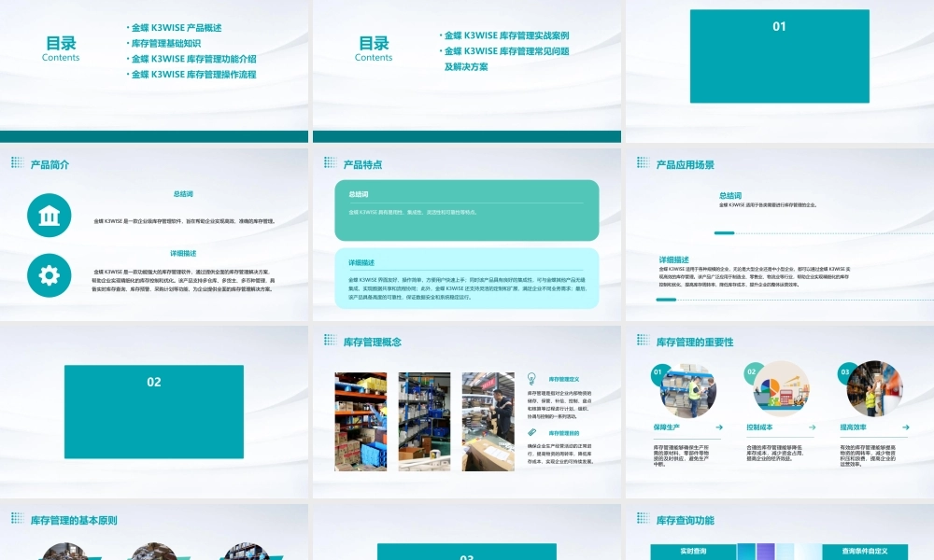Open the 库存管理的基本原则 slide
Screen dimensions: 934x560
(154, 532)
